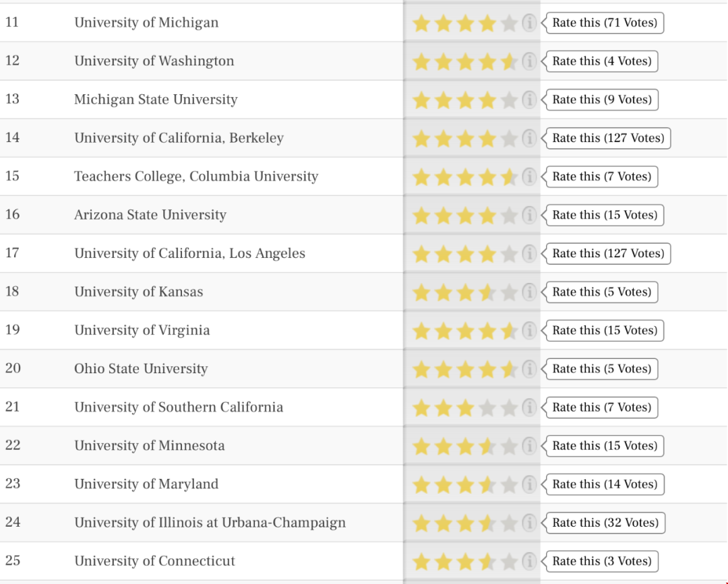Image resolution: width=728 pixels, height=584 pixels.
Task: Select the info icon beside University of Kansas
Action: [529, 292]
